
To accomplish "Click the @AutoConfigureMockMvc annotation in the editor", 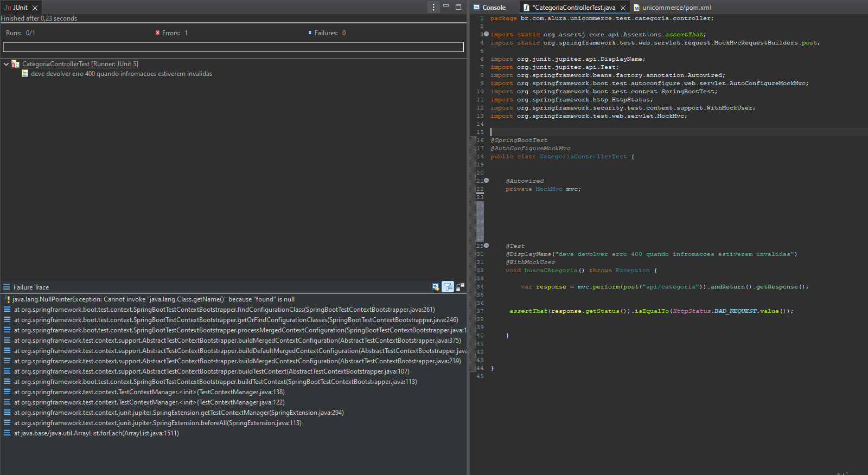I will [x=531, y=149].
